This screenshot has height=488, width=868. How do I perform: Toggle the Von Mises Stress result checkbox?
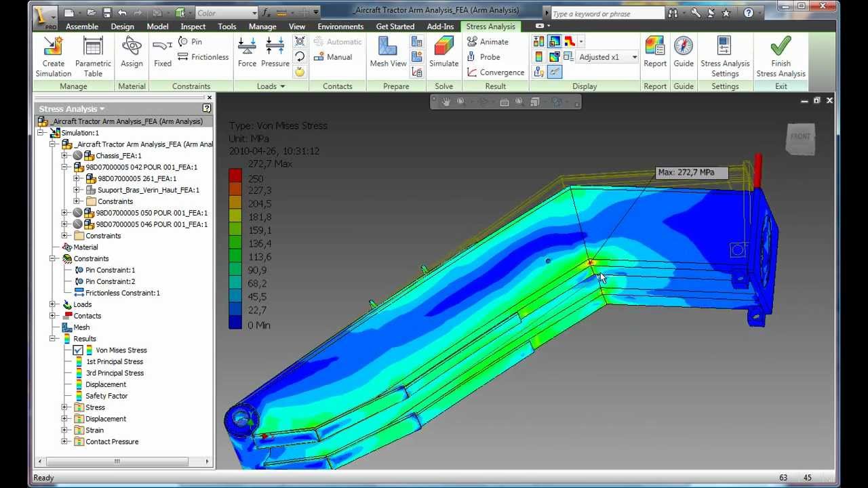point(78,350)
